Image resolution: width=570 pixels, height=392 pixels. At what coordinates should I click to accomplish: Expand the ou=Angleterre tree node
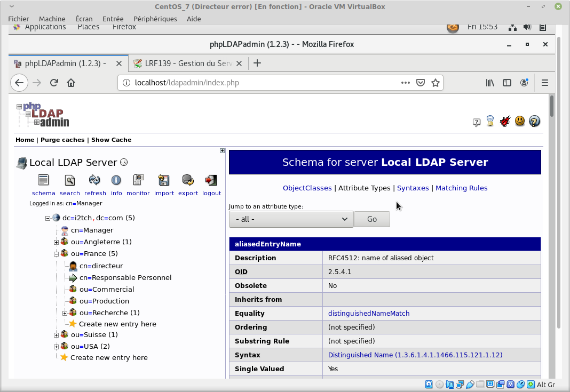pos(57,242)
